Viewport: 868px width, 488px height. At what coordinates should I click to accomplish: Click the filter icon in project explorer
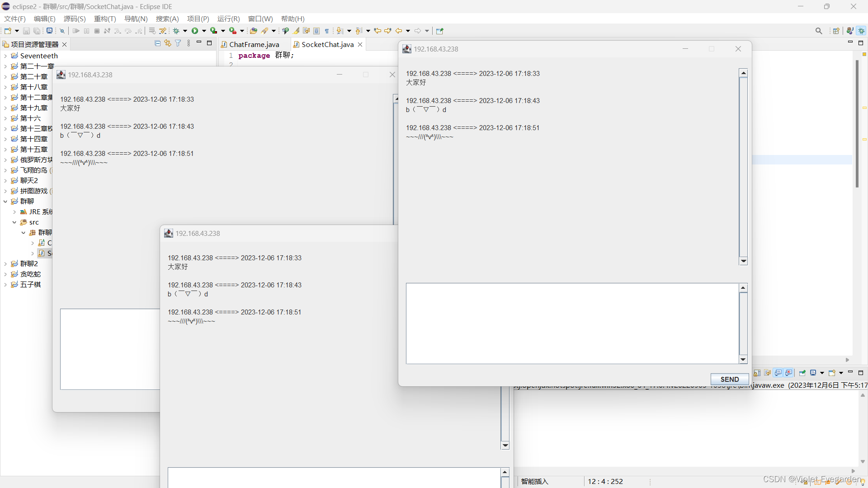[x=178, y=43]
